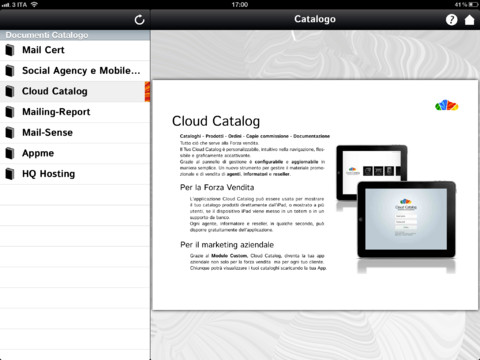Click the book icon beside Mail Cert

click(x=10, y=50)
